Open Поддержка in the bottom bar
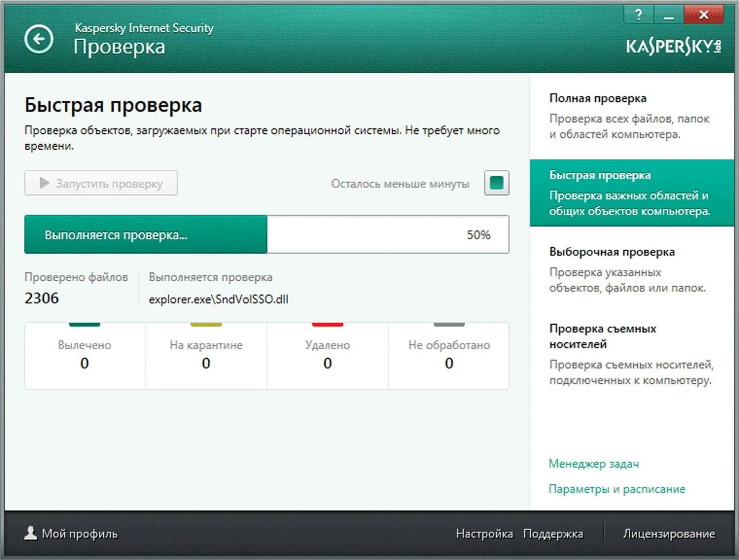 553,533
